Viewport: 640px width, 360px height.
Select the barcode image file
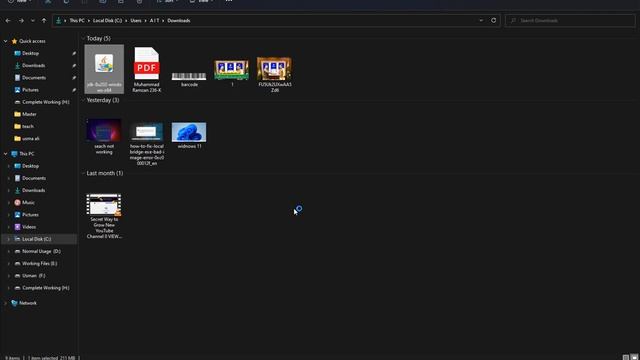pyautogui.click(x=189, y=79)
